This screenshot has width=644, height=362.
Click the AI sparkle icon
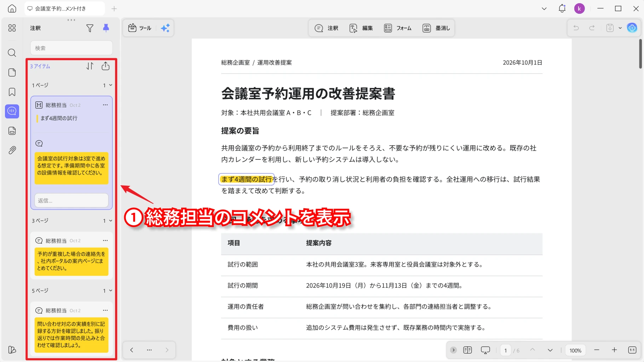[x=165, y=28]
